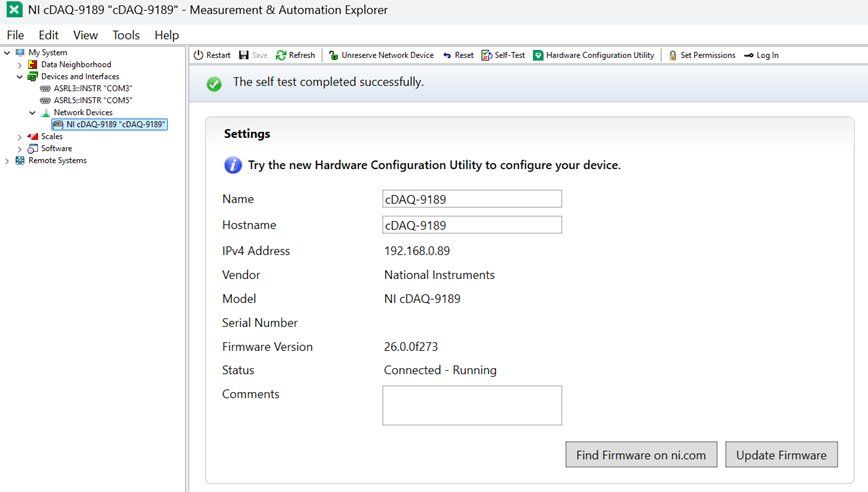This screenshot has height=492, width=868.
Task: Click firmware version 26.0.0f273
Action: pos(411,347)
